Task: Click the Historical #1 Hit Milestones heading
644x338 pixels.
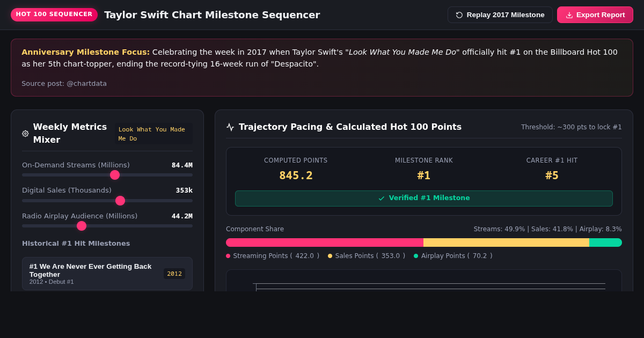Action: 76,244
